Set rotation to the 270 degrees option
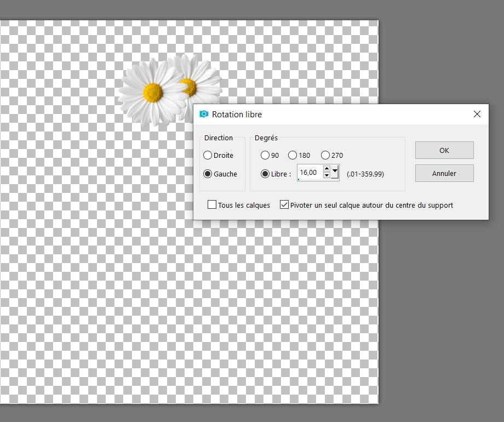Image resolution: width=504 pixels, height=422 pixels. pos(325,155)
